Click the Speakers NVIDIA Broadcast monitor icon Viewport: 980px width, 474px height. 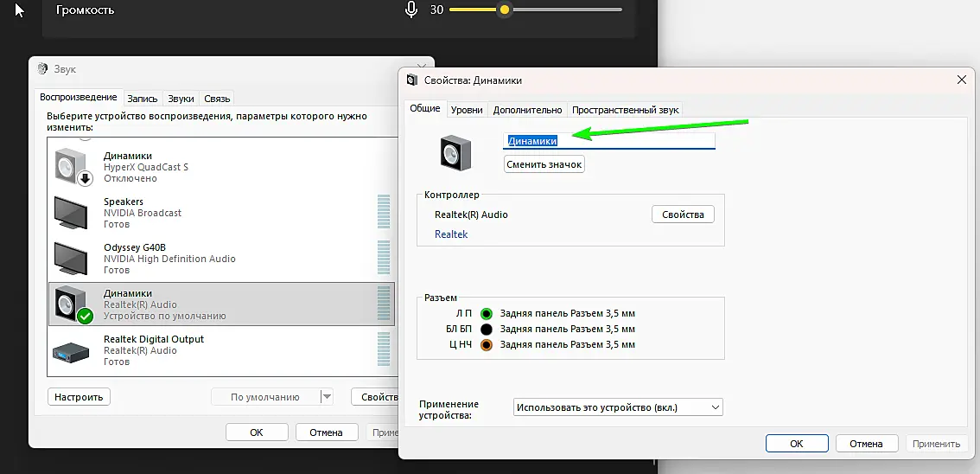click(70, 213)
